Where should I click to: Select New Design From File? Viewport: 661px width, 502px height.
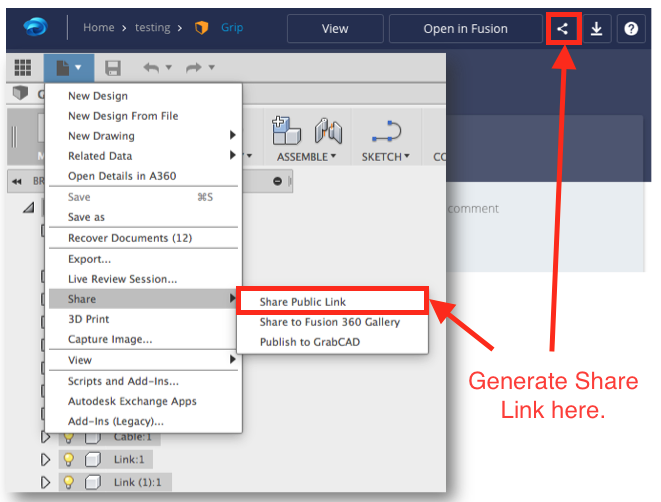coord(143,116)
